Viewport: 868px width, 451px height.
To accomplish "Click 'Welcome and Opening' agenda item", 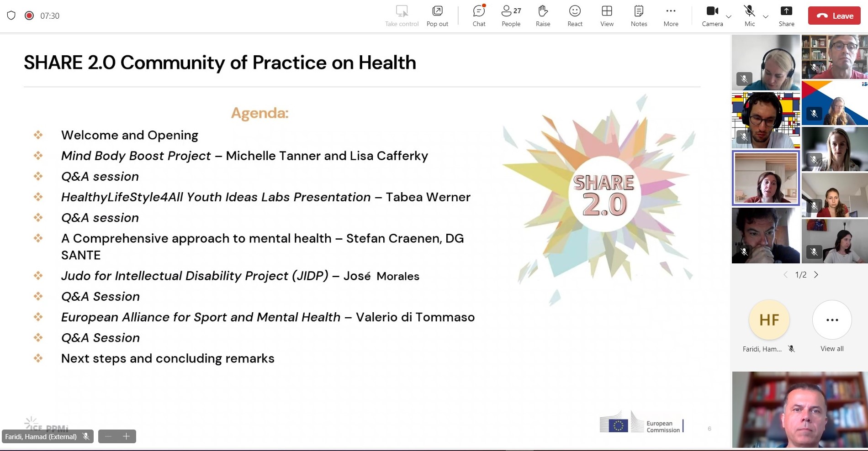I will pos(130,135).
